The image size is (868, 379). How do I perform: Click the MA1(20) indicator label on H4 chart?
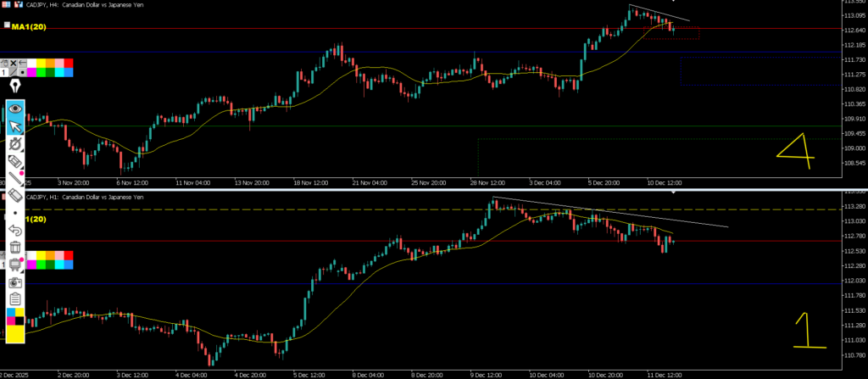(x=28, y=27)
